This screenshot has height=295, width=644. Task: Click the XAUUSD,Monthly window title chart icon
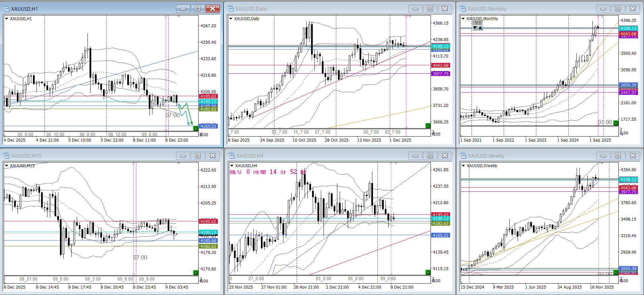point(463,9)
